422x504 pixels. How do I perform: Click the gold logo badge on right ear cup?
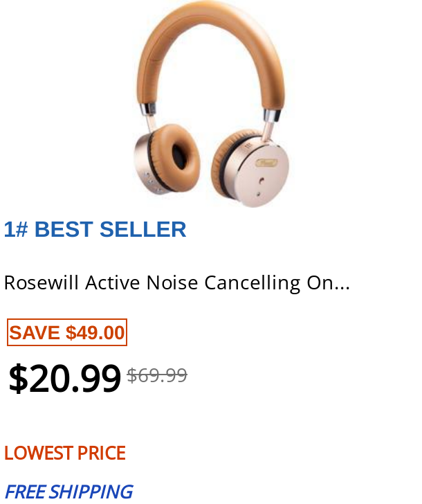(x=266, y=163)
